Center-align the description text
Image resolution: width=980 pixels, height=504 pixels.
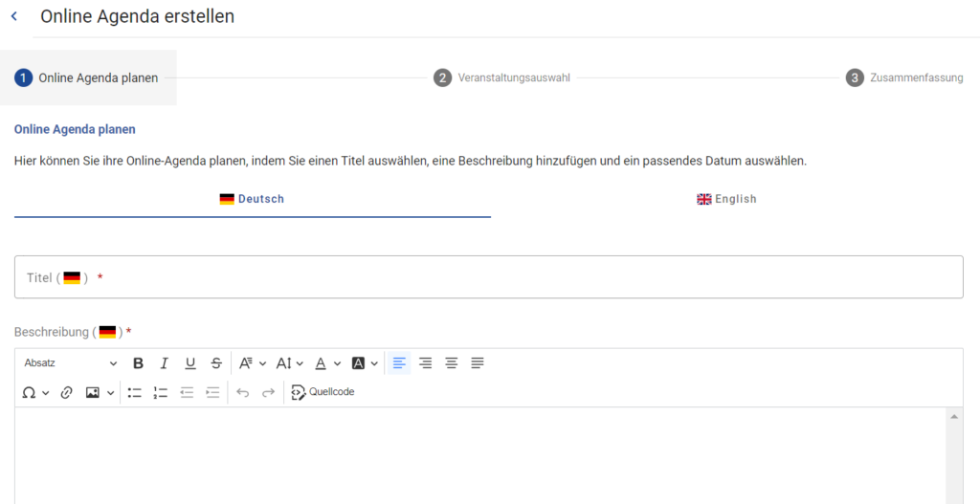click(452, 363)
